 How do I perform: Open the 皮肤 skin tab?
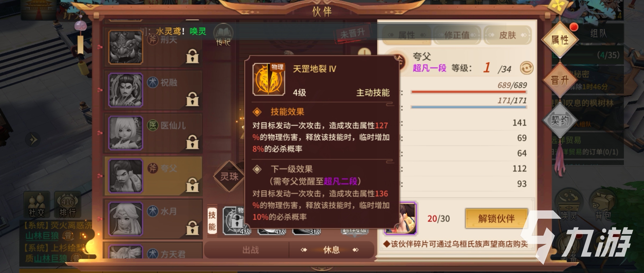507,35
